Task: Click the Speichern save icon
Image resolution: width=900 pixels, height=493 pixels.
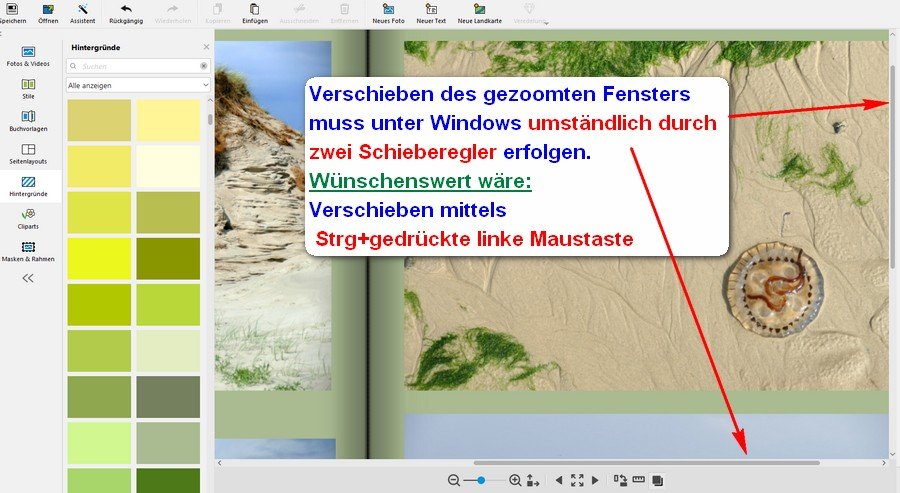Action: coord(12,9)
